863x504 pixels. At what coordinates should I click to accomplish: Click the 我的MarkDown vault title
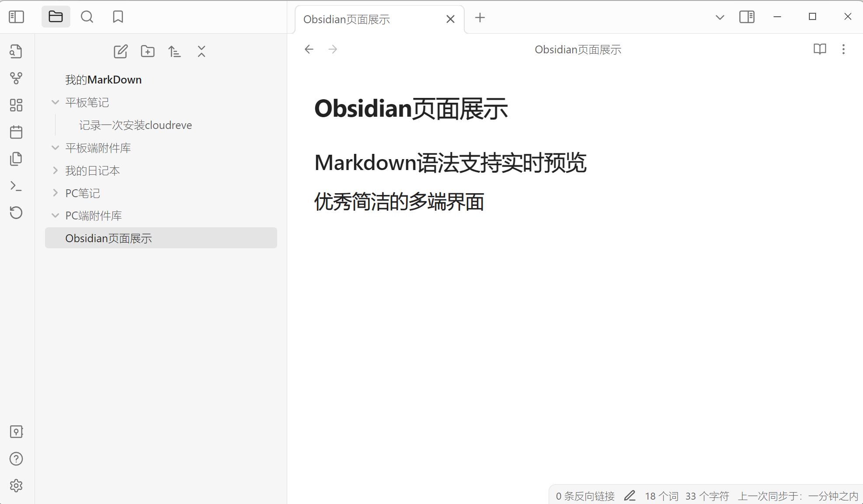pyautogui.click(x=104, y=80)
